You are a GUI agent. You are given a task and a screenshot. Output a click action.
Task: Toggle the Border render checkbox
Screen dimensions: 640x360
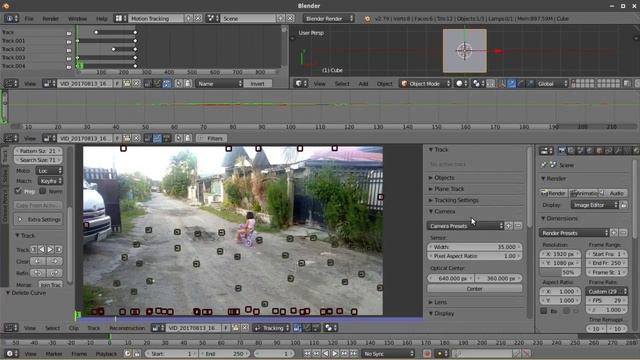pyautogui.click(x=544, y=311)
